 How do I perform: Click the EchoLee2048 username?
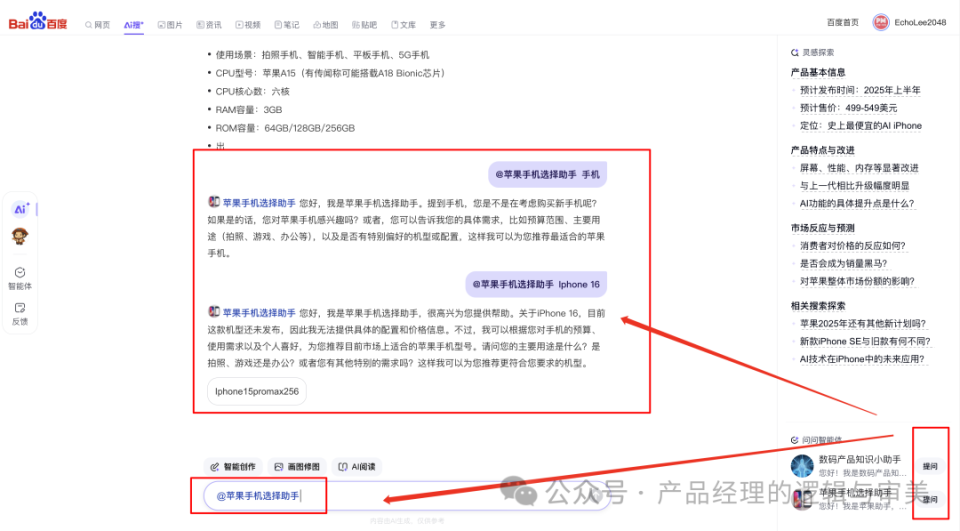[920, 23]
